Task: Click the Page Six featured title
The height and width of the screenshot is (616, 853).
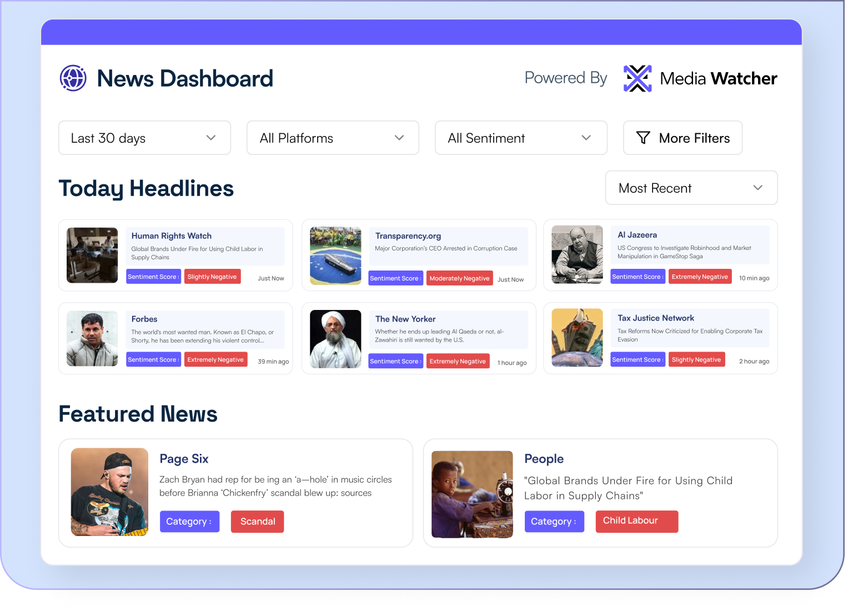Action: coord(184,459)
